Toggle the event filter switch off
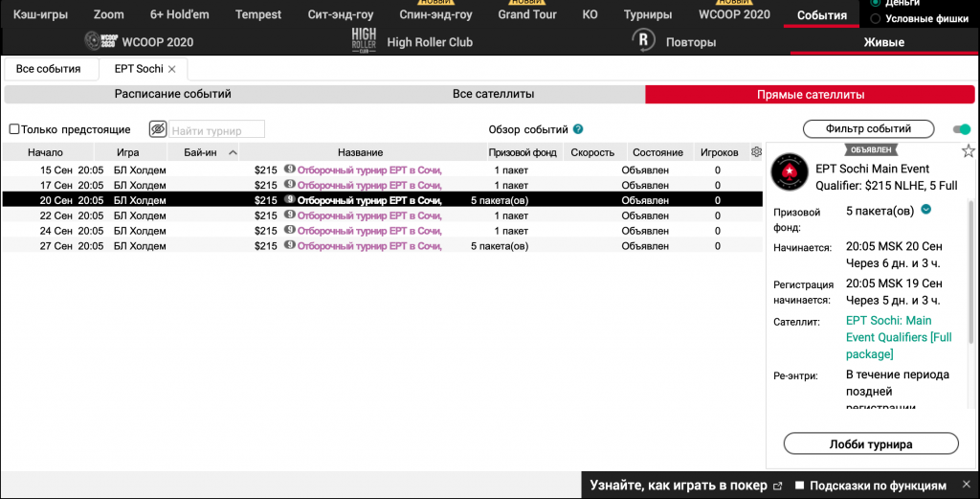The width and height of the screenshot is (980, 499). point(961,129)
